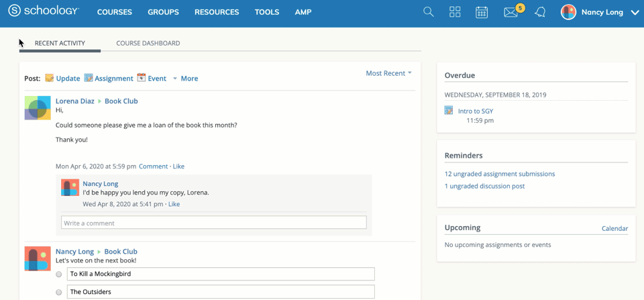Click the Update post icon
Image resolution: width=644 pixels, height=300 pixels.
coord(50,78)
